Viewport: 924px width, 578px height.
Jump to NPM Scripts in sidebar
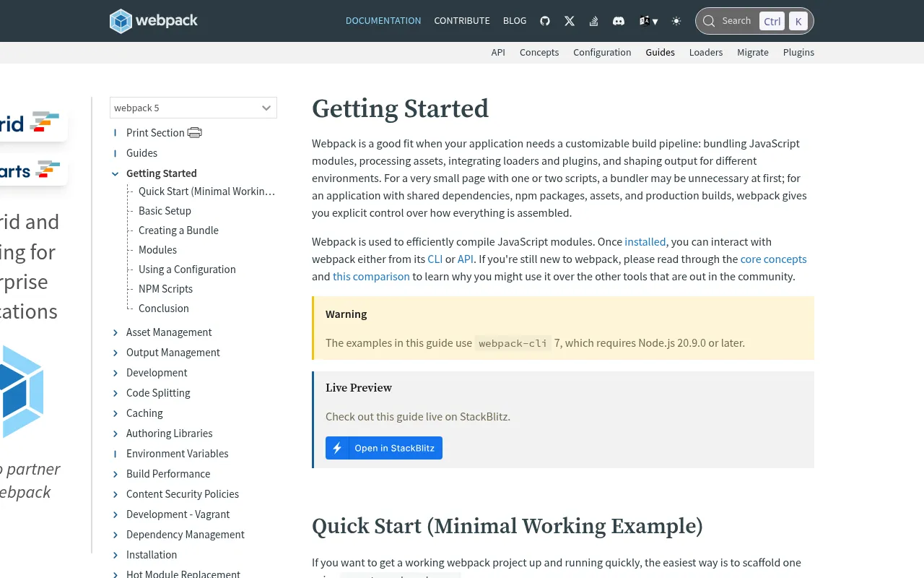tap(165, 289)
